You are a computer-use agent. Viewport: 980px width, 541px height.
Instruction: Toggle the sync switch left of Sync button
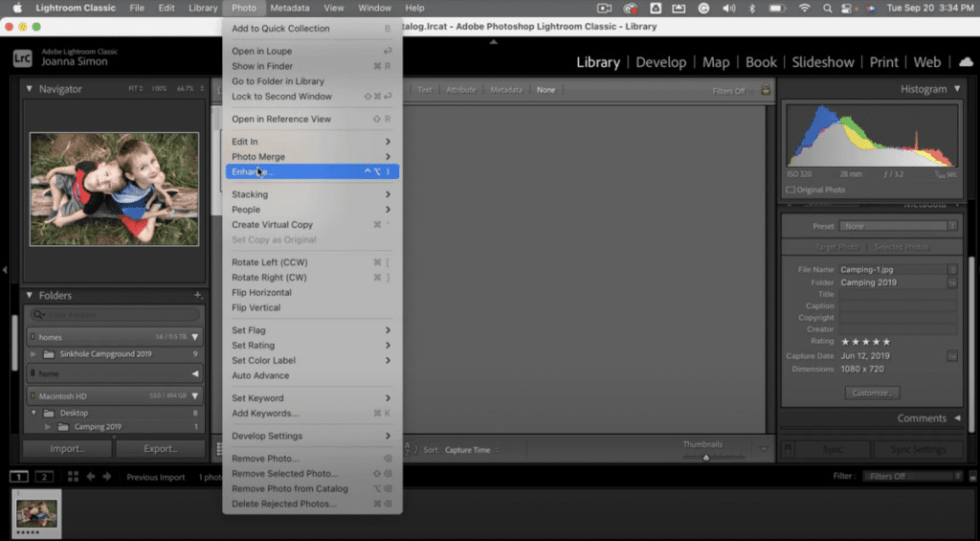(789, 449)
